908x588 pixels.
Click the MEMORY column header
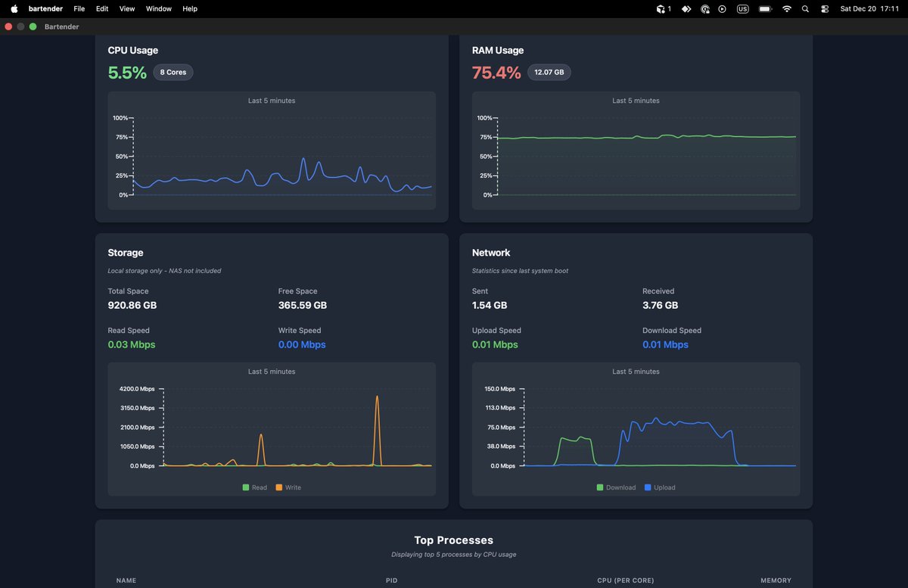coord(776,580)
